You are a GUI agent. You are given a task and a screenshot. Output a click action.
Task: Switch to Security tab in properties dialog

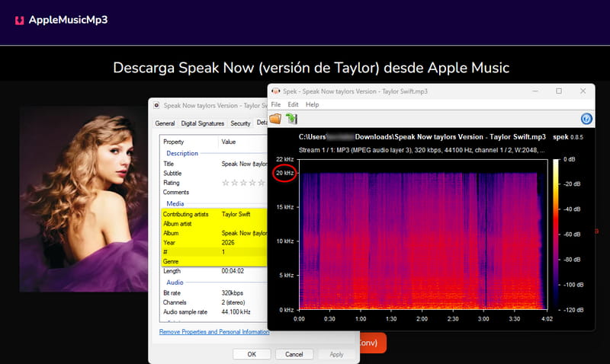point(240,123)
